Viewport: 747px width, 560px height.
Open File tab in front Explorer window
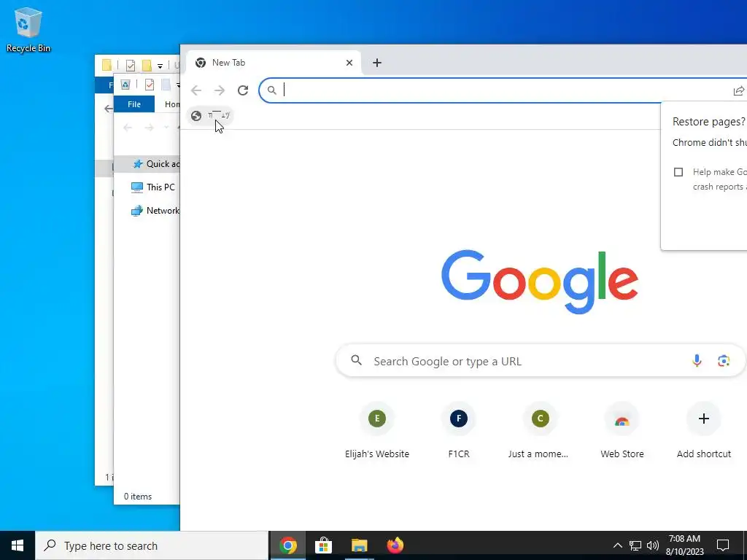(134, 104)
